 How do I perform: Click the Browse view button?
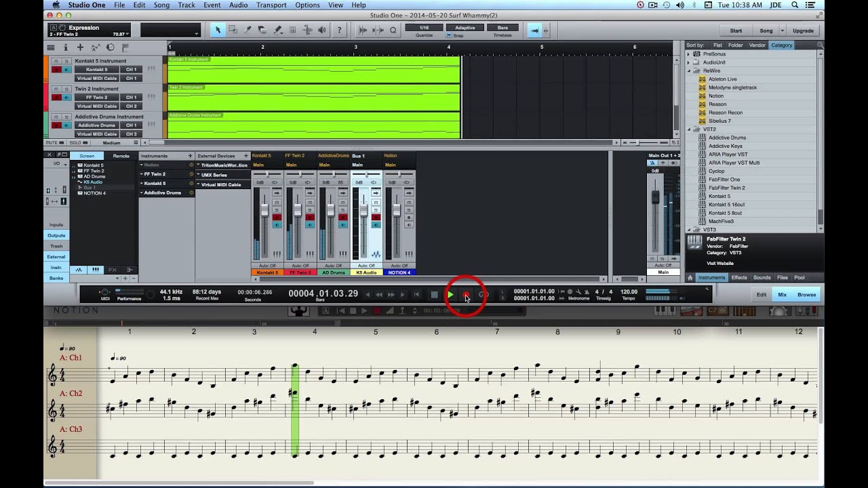coord(806,295)
